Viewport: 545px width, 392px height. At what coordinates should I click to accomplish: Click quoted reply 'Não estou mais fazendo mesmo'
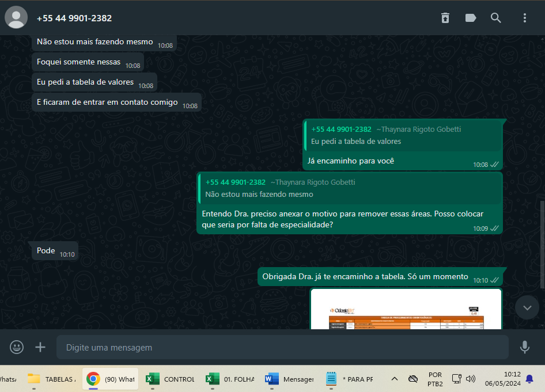(350, 188)
